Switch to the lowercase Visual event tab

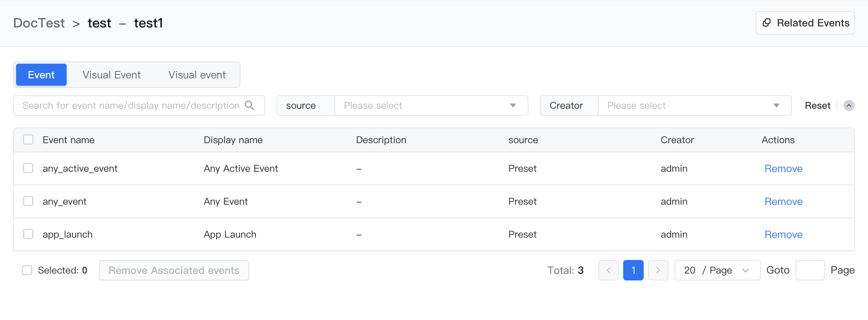pyautogui.click(x=197, y=75)
